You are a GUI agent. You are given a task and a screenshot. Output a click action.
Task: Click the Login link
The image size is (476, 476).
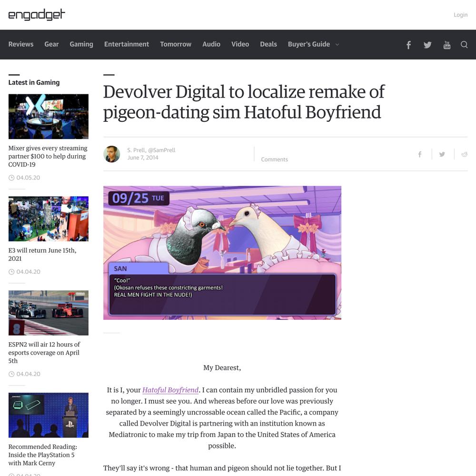coord(460,15)
